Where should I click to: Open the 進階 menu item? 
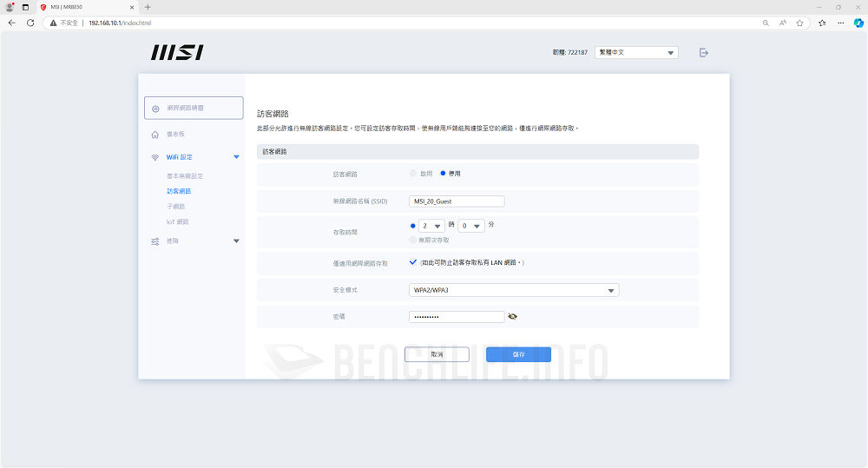(173, 241)
